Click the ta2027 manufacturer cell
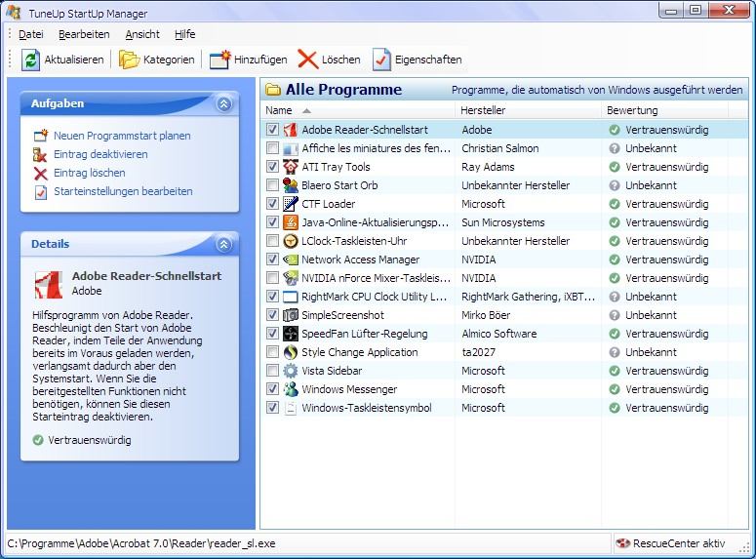The image size is (756, 559). coord(478,352)
